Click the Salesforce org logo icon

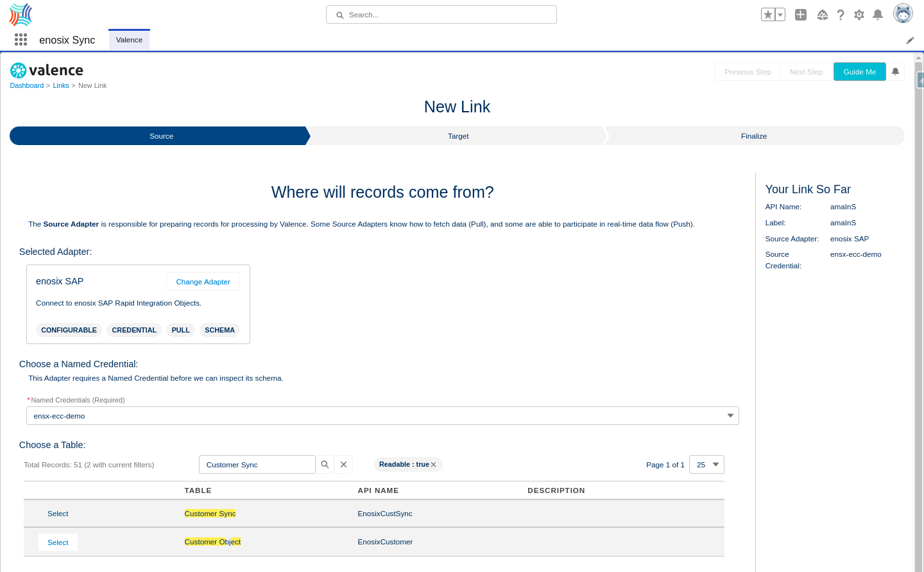(21, 14)
